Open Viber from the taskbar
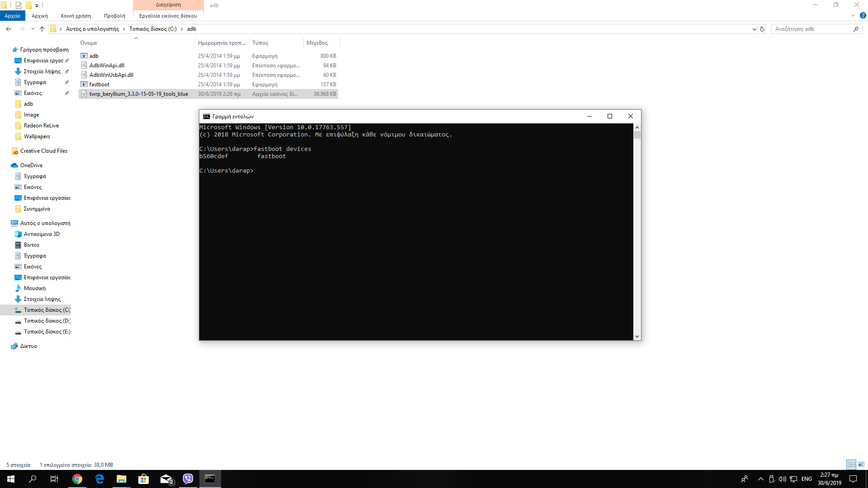Image resolution: width=868 pixels, height=488 pixels. point(188,479)
